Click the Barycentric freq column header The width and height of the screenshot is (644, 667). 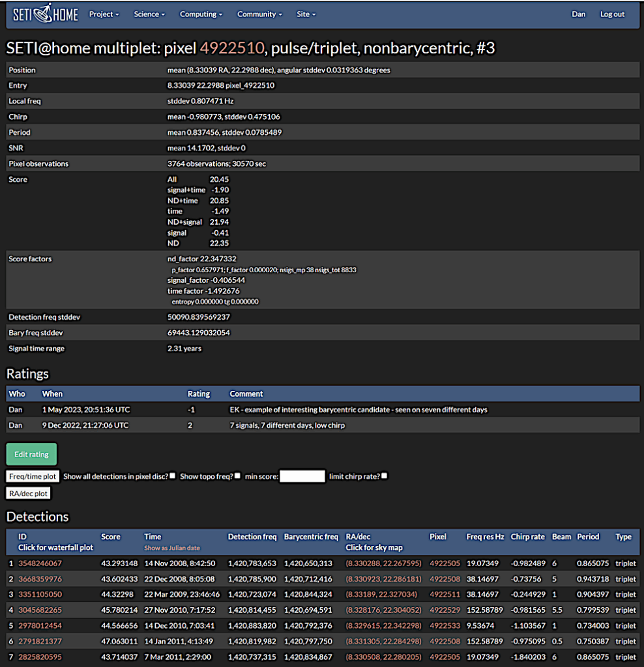(311, 537)
